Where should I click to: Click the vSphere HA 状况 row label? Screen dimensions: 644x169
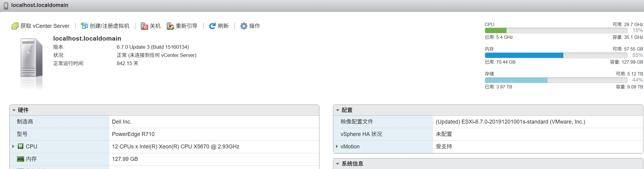(361, 134)
